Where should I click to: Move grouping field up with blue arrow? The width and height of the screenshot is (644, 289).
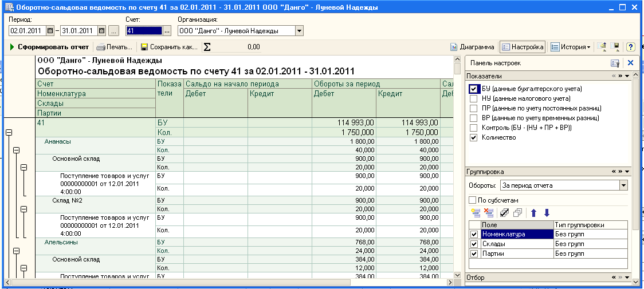point(533,213)
